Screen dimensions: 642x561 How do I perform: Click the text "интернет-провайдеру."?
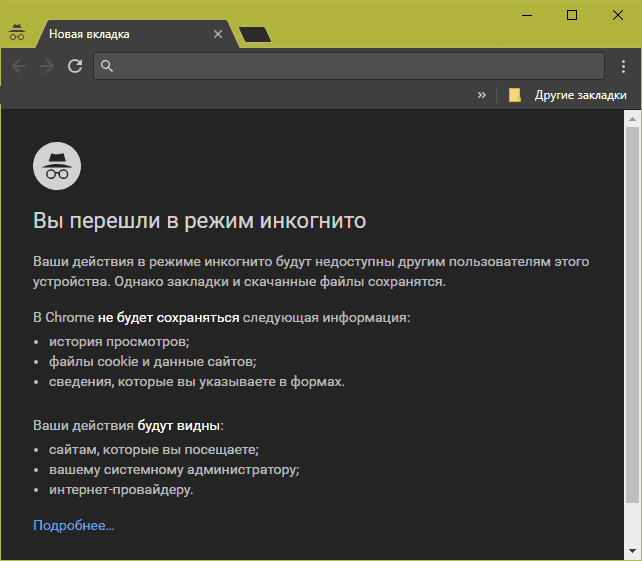pos(121,490)
